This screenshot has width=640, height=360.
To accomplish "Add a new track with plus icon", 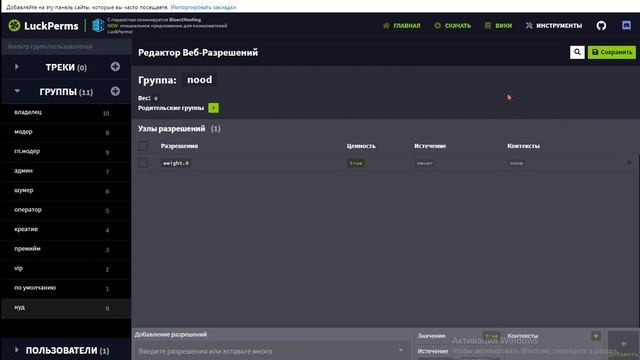I will click(115, 67).
